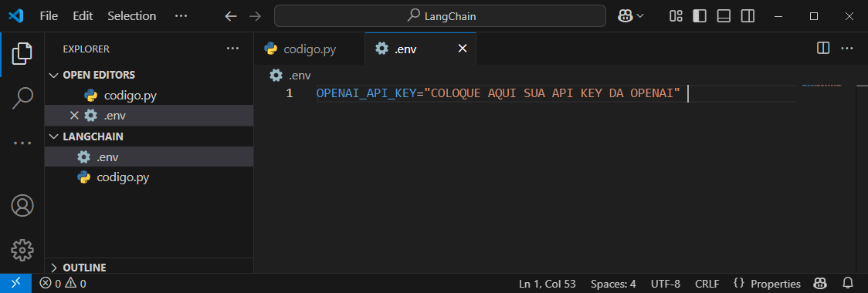This screenshot has height=293, width=868.
Task: Open the Selection menu
Action: (132, 16)
